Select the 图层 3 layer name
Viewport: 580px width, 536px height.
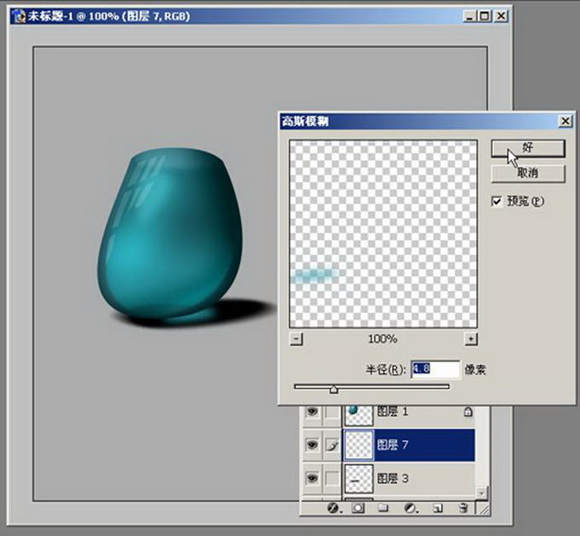(392, 478)
